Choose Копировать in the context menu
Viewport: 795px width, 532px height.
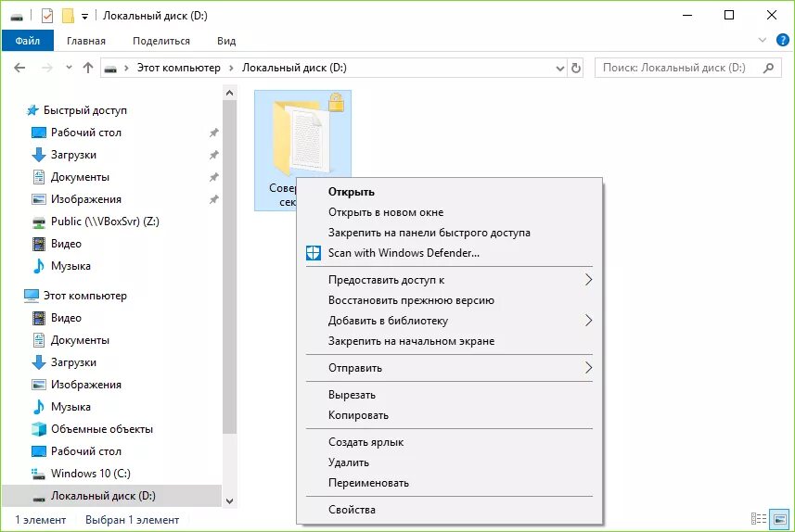click(449, 415)
